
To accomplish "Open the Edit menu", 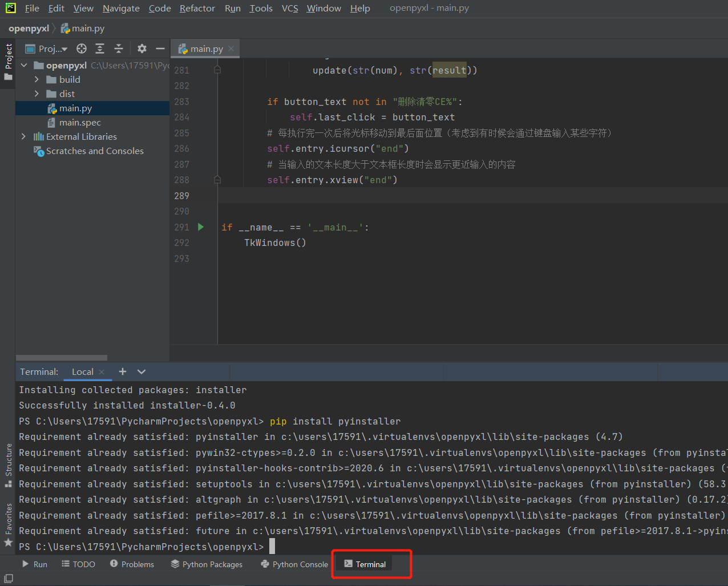I will (x=56, y=8).
